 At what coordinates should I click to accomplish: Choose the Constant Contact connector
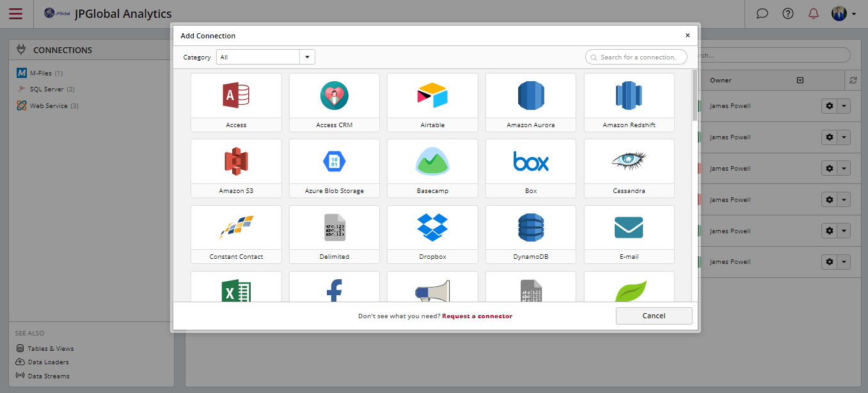pyautogui.click(x=236, y=234)
